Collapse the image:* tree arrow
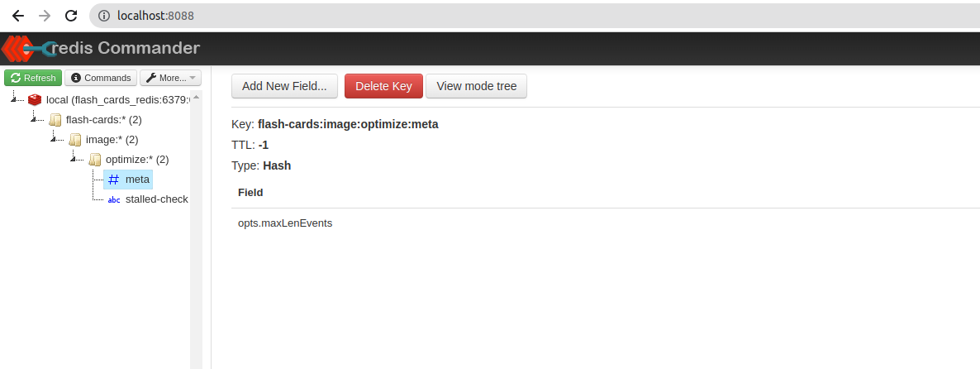980x369 pixels. click(54, 139)
